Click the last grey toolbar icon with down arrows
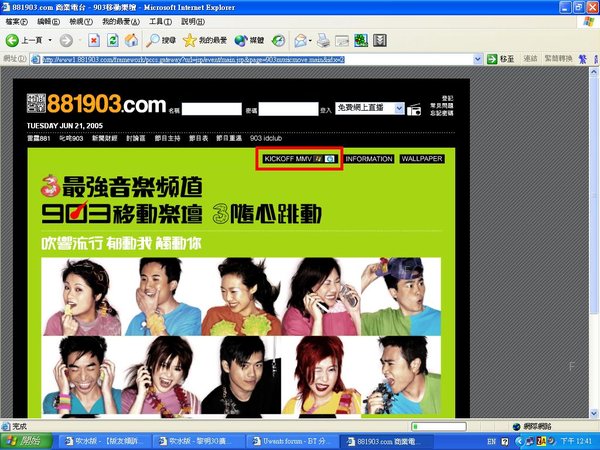Screen dimensions: 600x450 point(380,40)
